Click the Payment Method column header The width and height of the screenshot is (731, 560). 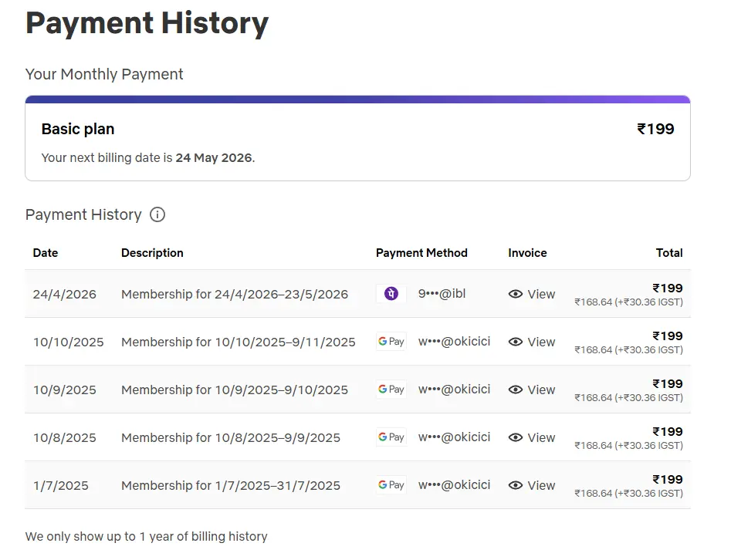point(421,253)
